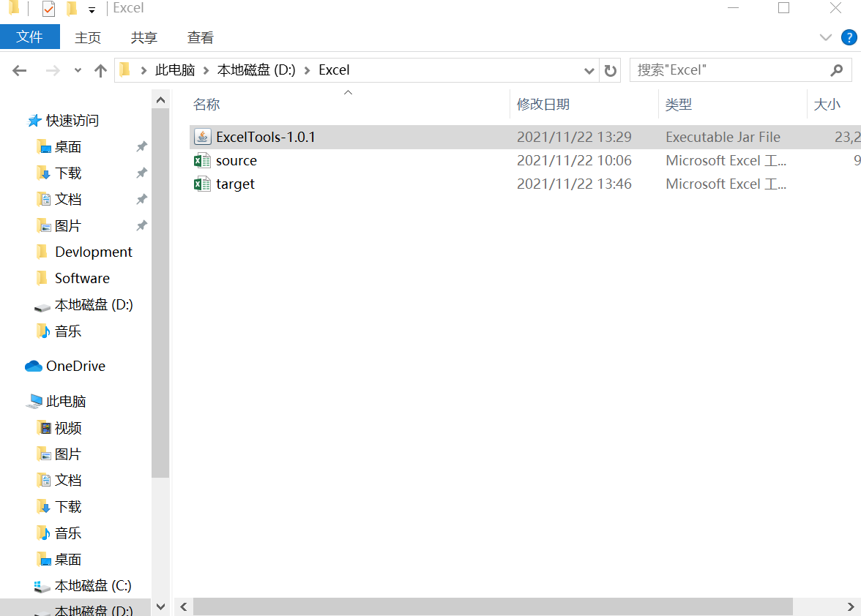Click the Java jar icon of ExcelTools-1.0.1

coord(203,137)
